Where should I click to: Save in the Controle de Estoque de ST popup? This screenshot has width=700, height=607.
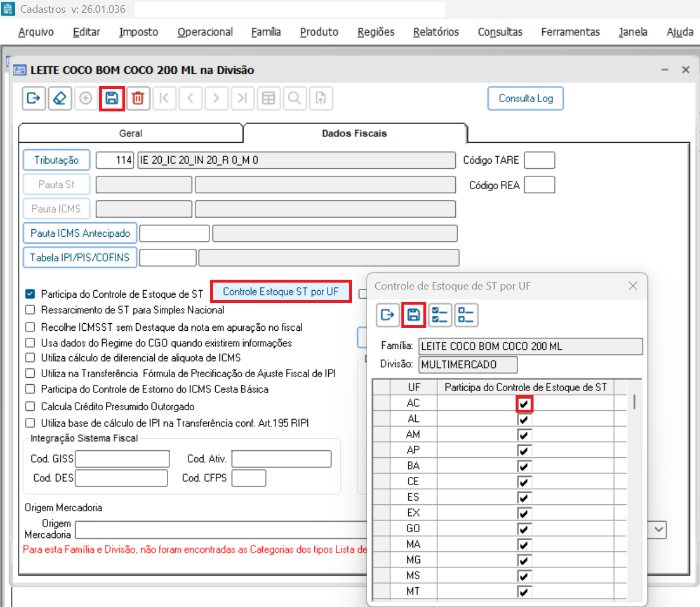click(x=414, y=315)
